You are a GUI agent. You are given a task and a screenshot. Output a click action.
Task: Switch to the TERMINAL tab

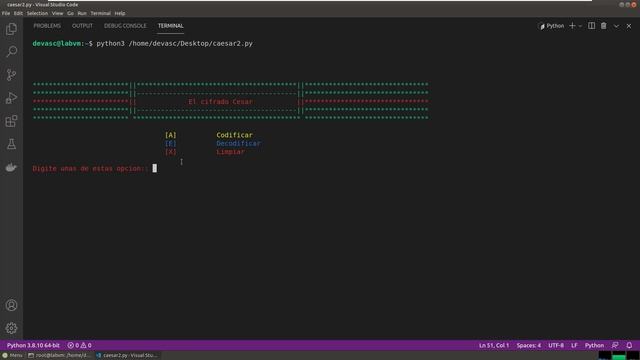pos(171,26)
